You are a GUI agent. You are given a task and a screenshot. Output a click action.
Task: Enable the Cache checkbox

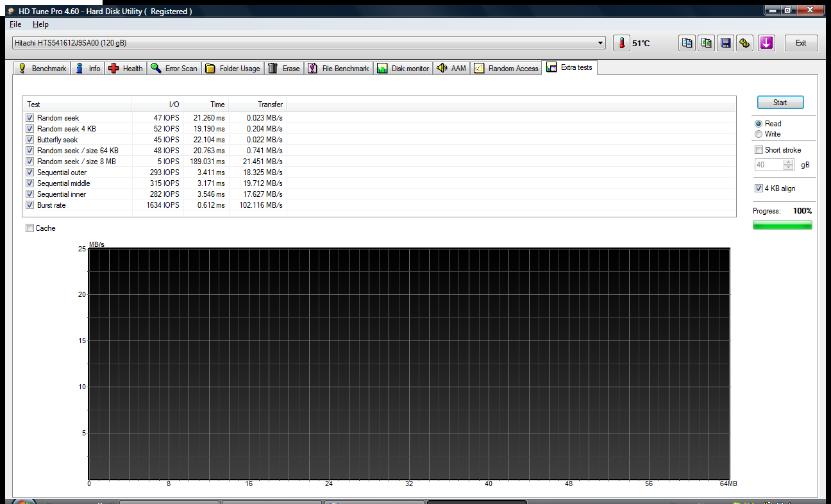[29, 228]
